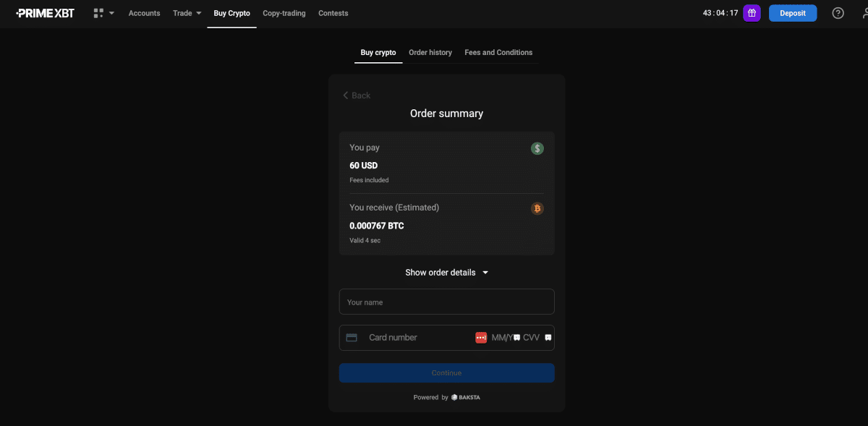This screenshot has height=426, width=868.
Task: Expand Show order details
Action: pyautogui.click(x=447, y=273)
